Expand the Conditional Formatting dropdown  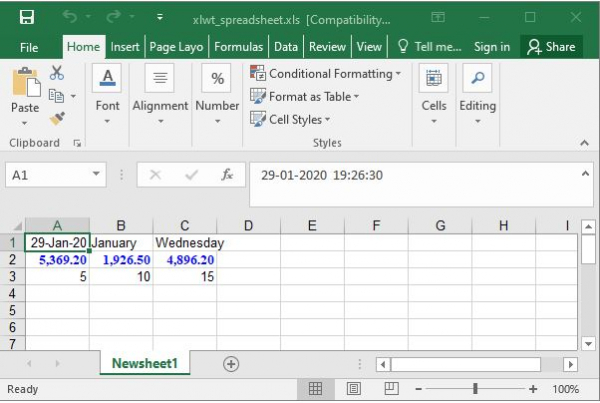[398, 73]
